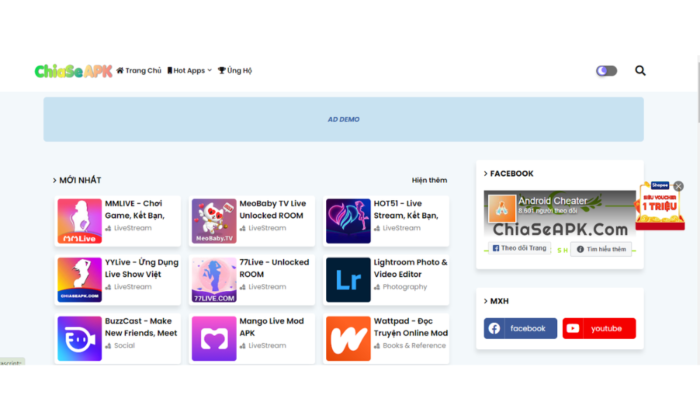Click the BuzzCast app icon
The image size is (700, 420).
(79, 338)
